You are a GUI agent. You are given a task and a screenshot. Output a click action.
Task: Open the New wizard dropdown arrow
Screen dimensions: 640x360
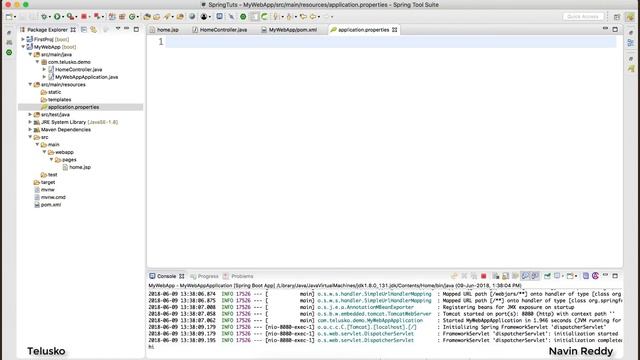pos(15,17)
